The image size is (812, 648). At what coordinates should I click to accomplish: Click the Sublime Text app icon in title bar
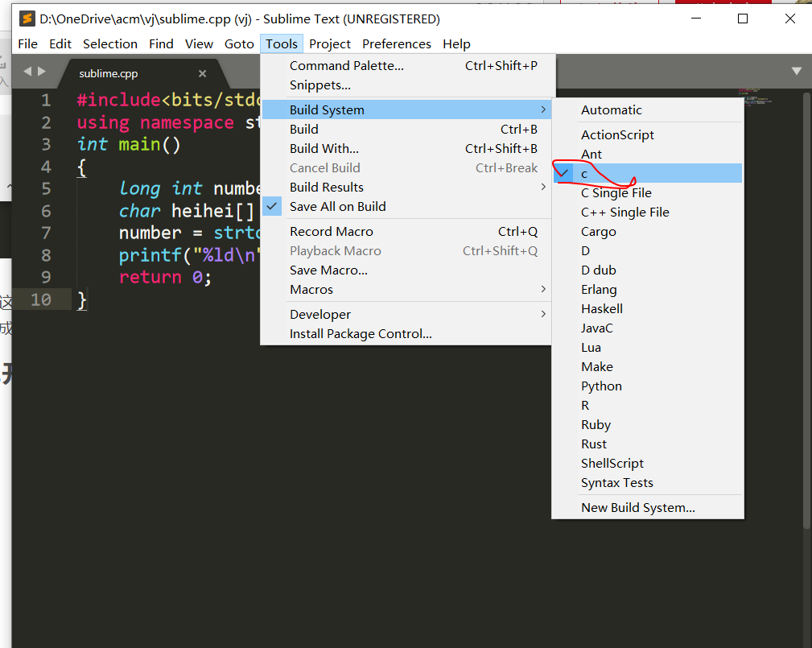tap(27, 19)
